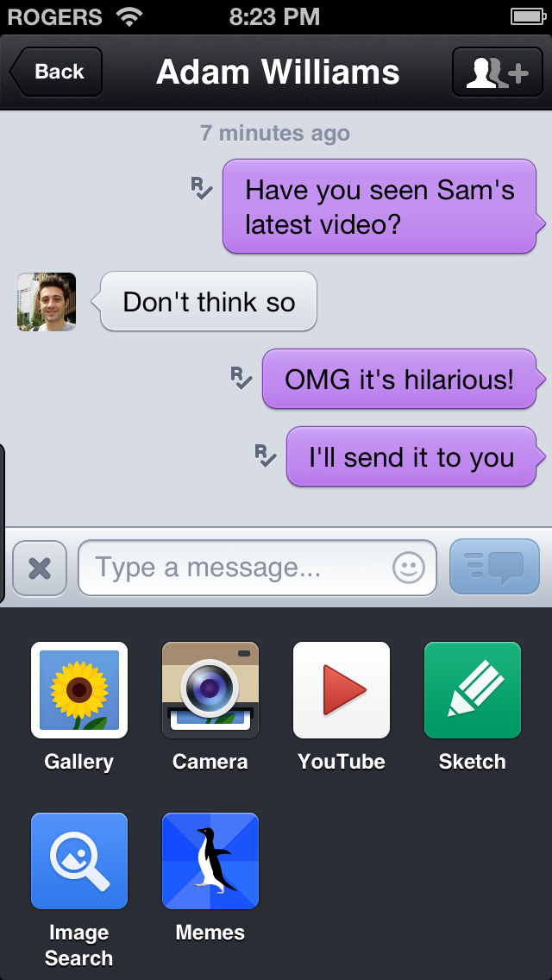Open the Gallery media picker
The width and height of the screenshot is (552, 980).
pyautogui.click(x=79, y=691)
